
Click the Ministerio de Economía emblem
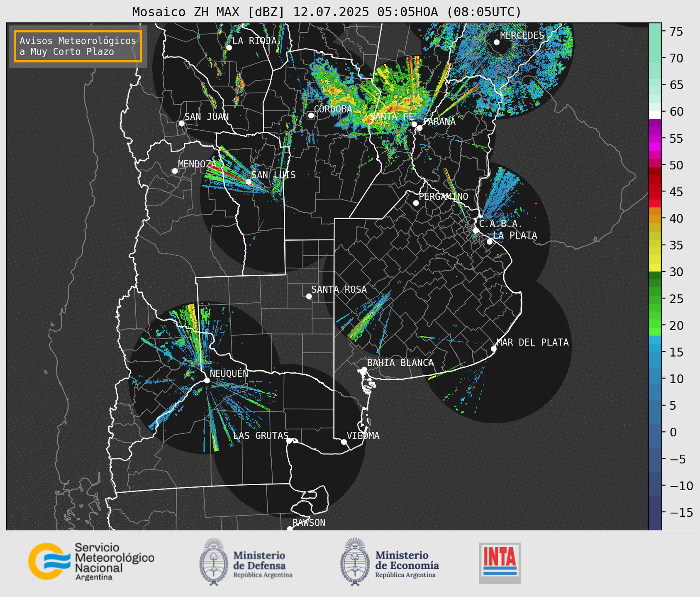355,562
